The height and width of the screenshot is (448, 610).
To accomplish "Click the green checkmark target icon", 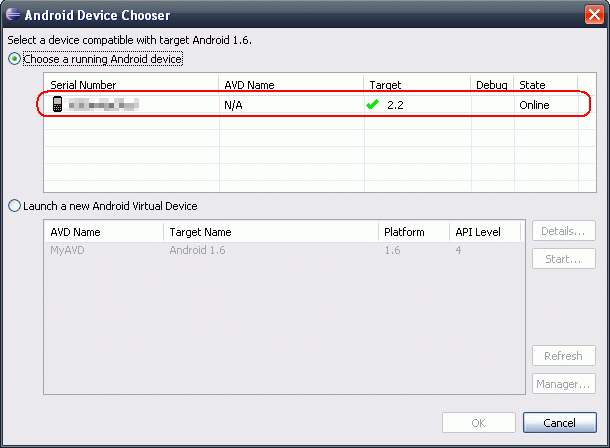I will (x=372, y=104).
